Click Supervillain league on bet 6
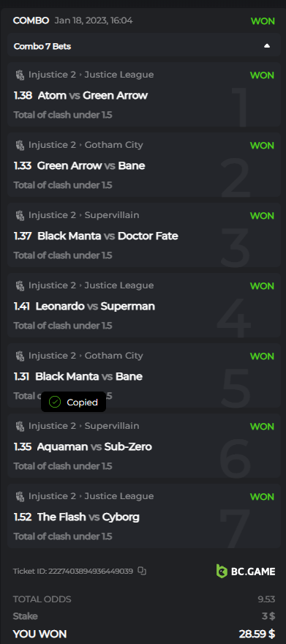Screen dimensions: 286x644 click(112, 426)
